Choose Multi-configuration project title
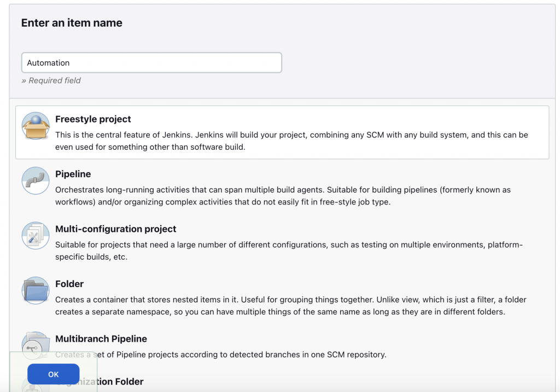The image size is (560, 392). point(115,229)
